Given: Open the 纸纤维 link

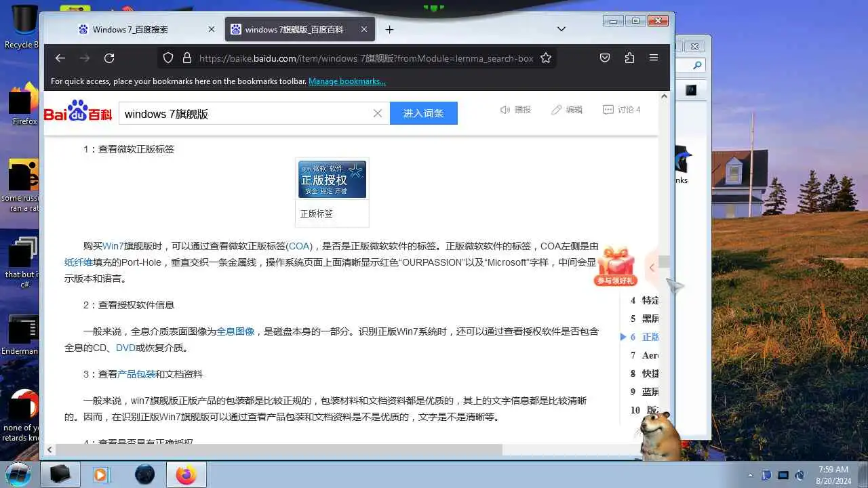Looking at the screenshot, I should 79,262.
